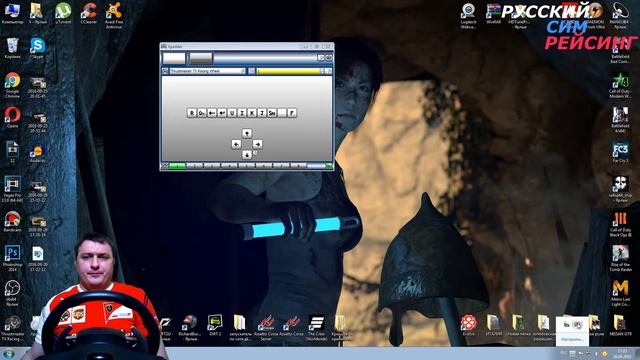This screenshot has height=360, width=640.
Task: Open the Recycle Bin desktop icon
Action: point(12,48)
